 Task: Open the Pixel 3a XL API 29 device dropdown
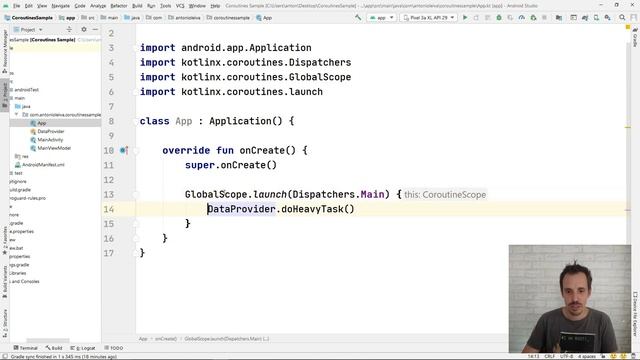429,18
